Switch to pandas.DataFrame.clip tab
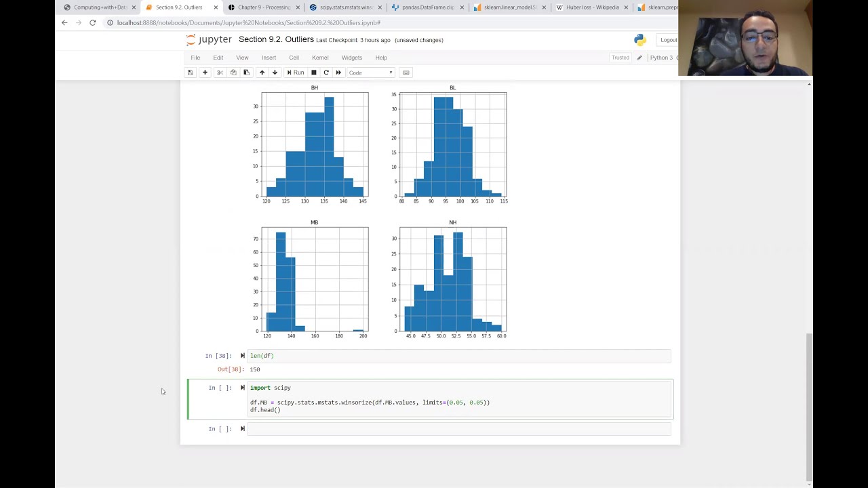Screen dimensions: 868x488 point(427,7)
